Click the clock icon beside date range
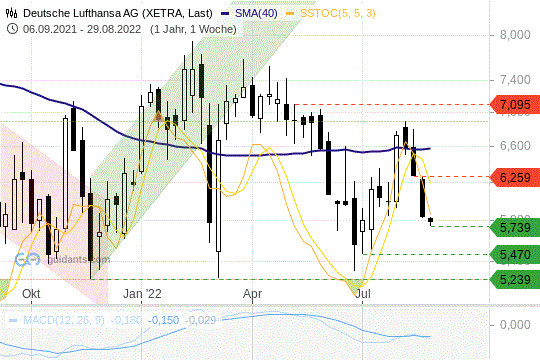 [12, 29]
